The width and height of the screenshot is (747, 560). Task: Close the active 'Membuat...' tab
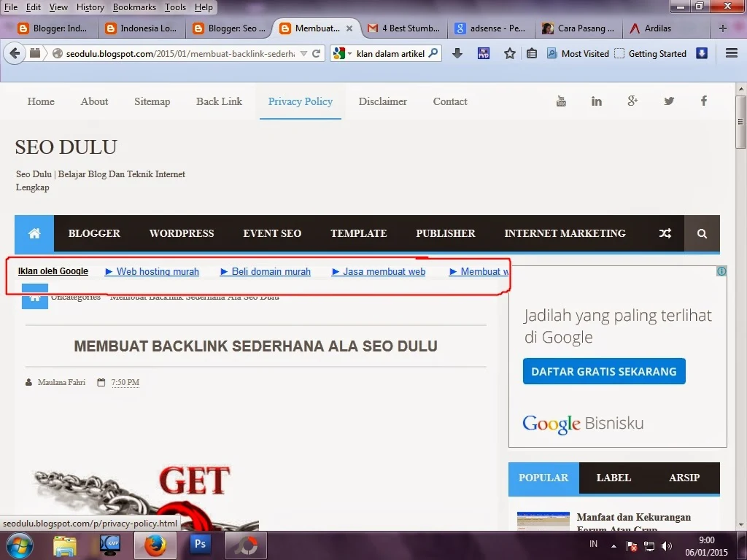tap(349, 28)
